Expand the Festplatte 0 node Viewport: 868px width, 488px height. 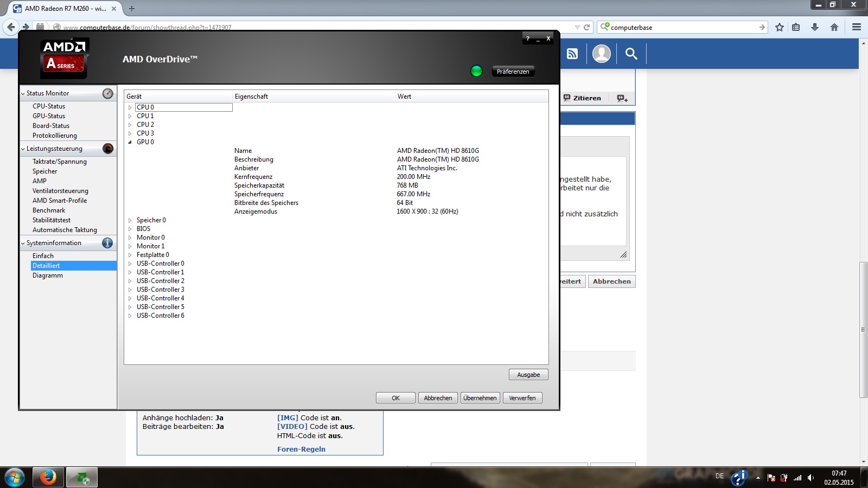pos(130,255)
